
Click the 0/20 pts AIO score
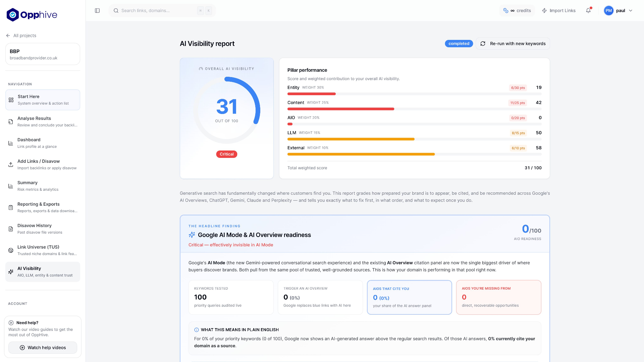(x=518, y=118)
